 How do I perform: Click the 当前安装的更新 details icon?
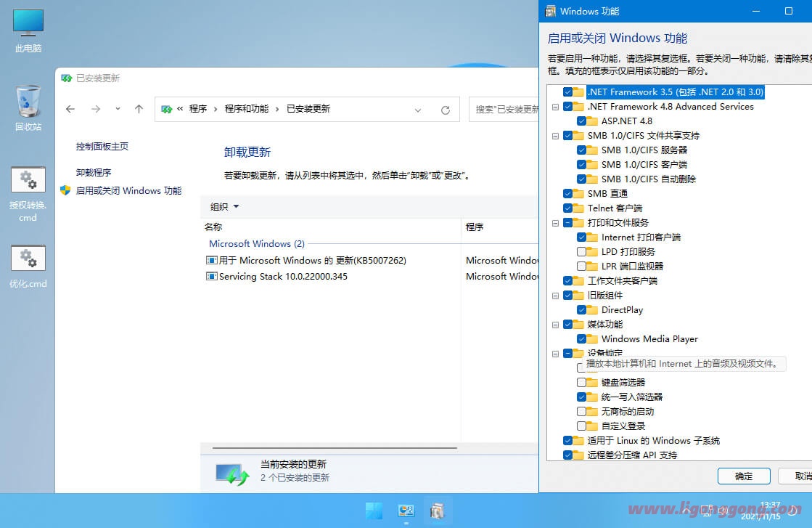click(x=232, y=473)
